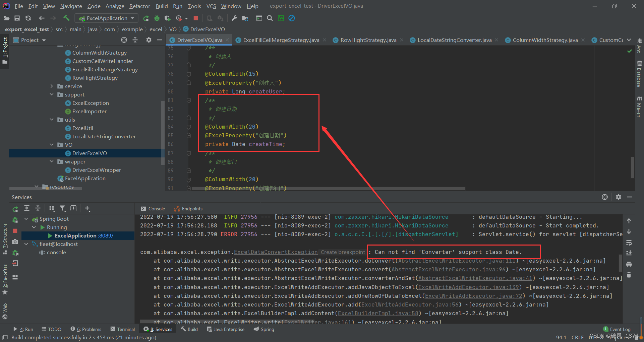Take thread dump with camera icon in Services
This screenshot has width=644, height=342.
click(15, 242)
